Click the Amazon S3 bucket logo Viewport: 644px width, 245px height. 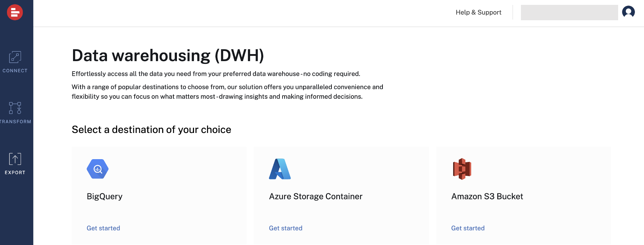[462, 169]
